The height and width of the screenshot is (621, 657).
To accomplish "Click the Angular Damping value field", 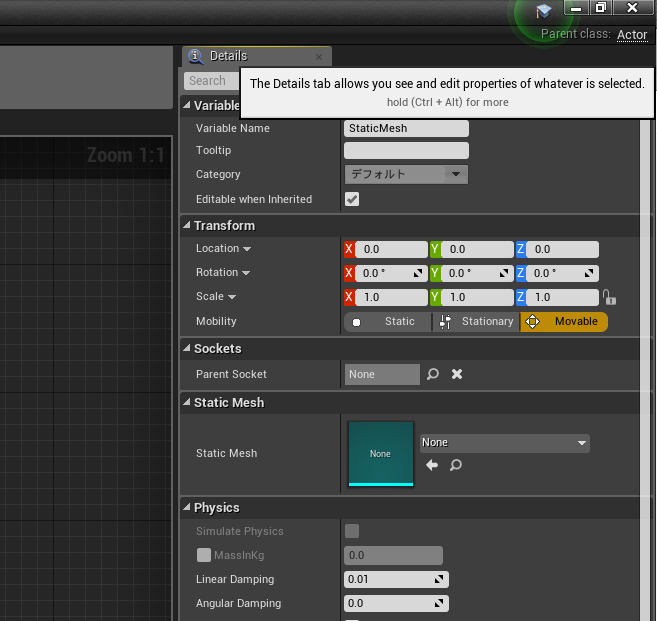I will tap(396, 603).
